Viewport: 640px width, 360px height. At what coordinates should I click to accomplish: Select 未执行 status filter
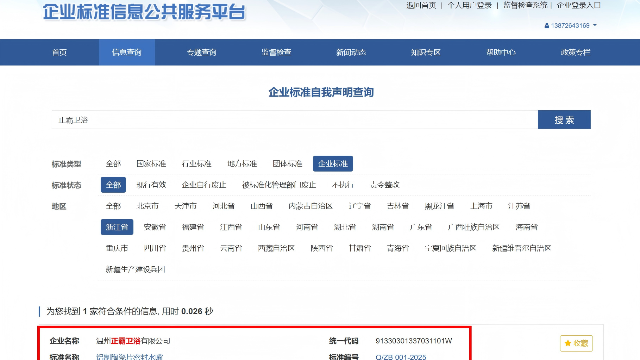pyautogui.click(x=342, y=185)
